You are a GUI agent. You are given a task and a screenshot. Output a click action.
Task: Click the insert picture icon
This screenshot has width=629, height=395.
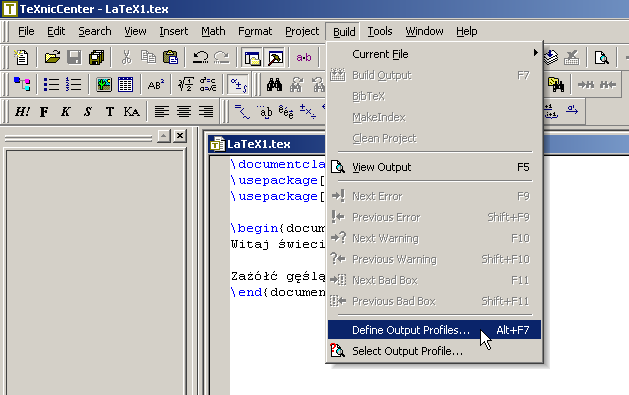click(x=104, y=84)
